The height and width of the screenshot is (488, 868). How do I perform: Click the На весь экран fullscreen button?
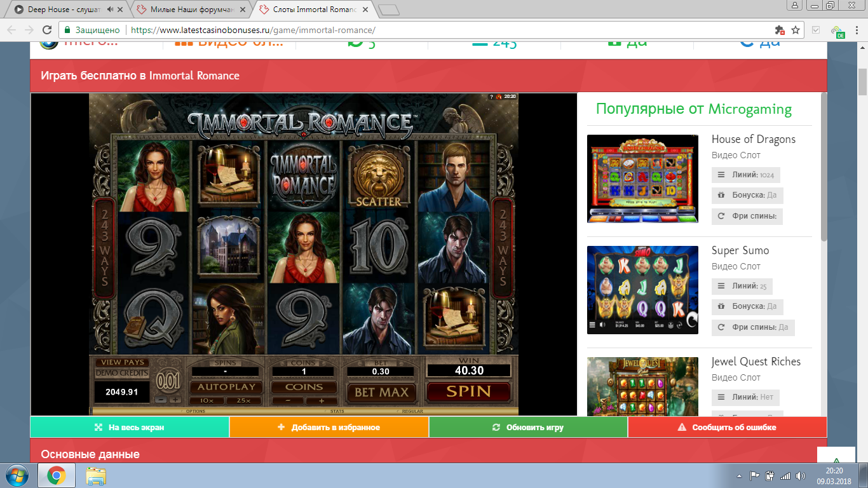coord(130,428)
